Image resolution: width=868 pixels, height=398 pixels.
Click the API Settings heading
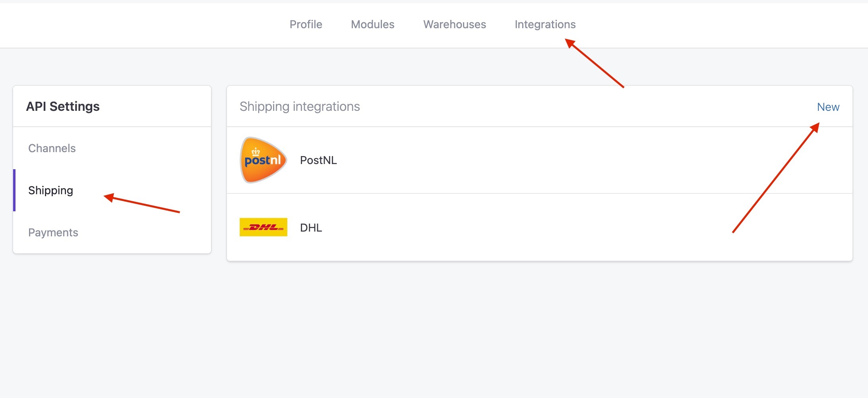click(63, 106)
